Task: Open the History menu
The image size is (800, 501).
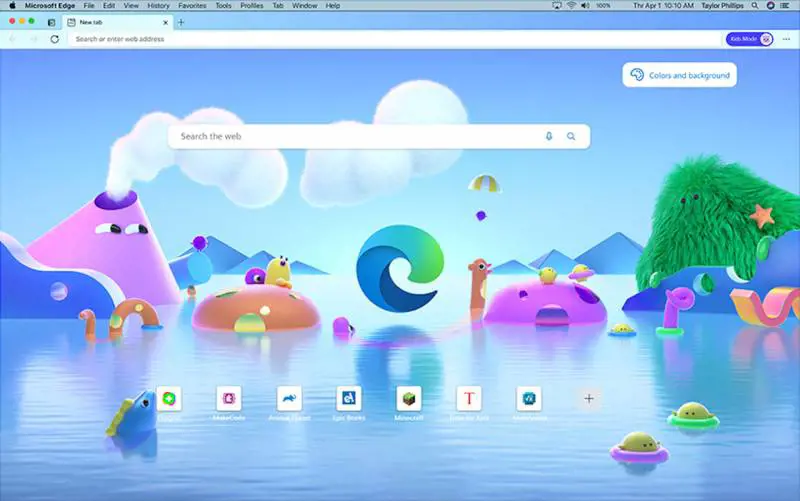Action: [x=158, y=6]
